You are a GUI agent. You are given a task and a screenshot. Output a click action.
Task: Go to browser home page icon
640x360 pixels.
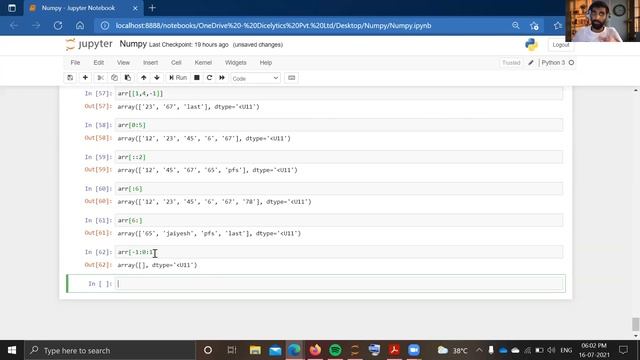(x=80, y=25)
